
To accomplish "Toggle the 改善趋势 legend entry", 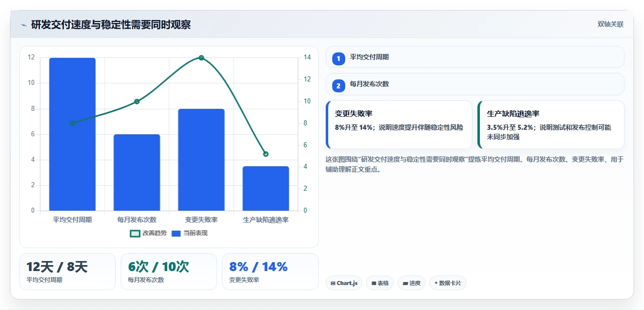I will pos(148,233).
